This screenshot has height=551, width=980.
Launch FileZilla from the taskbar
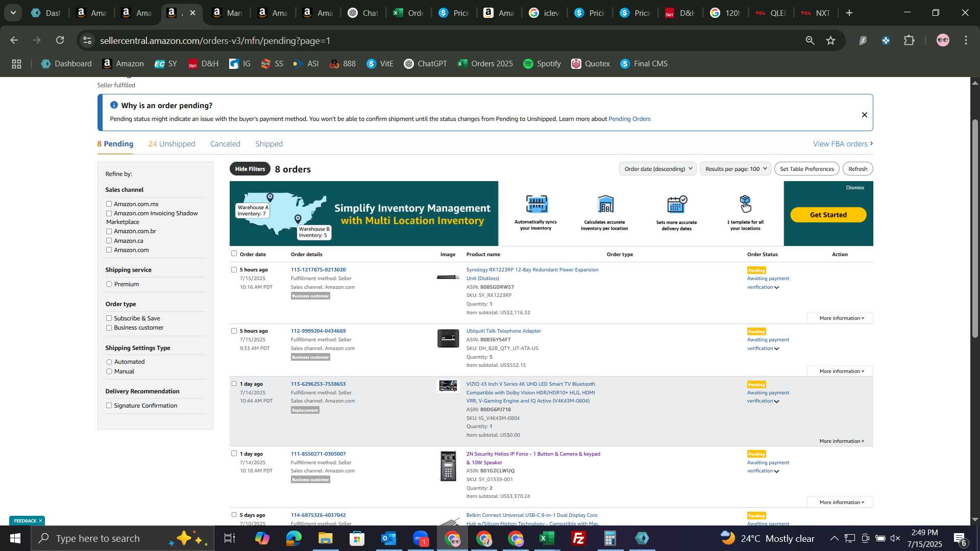coord(579,538)
